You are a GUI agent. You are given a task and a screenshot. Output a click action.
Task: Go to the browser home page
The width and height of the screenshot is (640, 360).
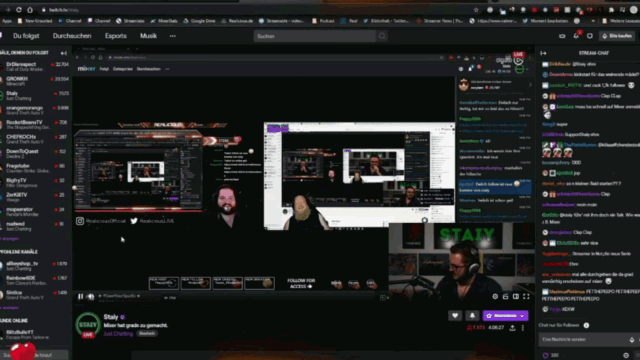pyautogui.click(x=30, y=9)
